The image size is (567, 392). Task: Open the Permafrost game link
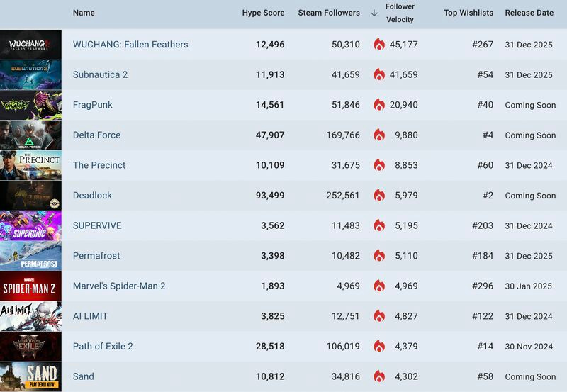pyautogui.click(x=96, y=256)
